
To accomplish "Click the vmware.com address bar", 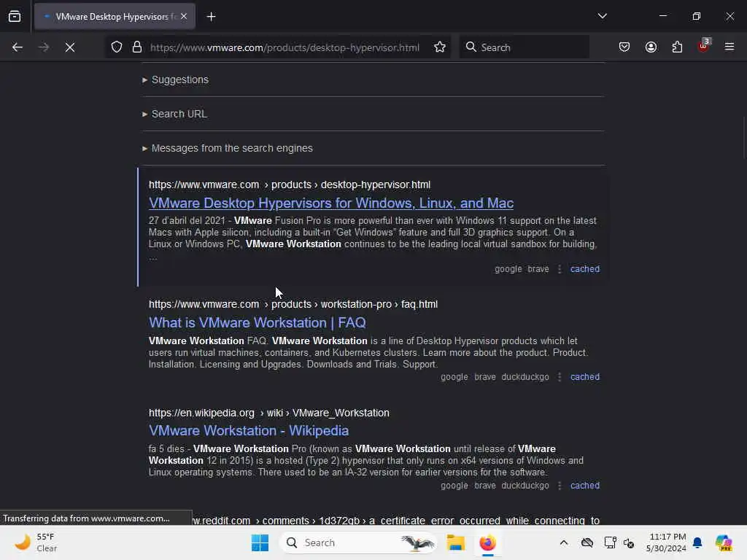I will point(285,47).
